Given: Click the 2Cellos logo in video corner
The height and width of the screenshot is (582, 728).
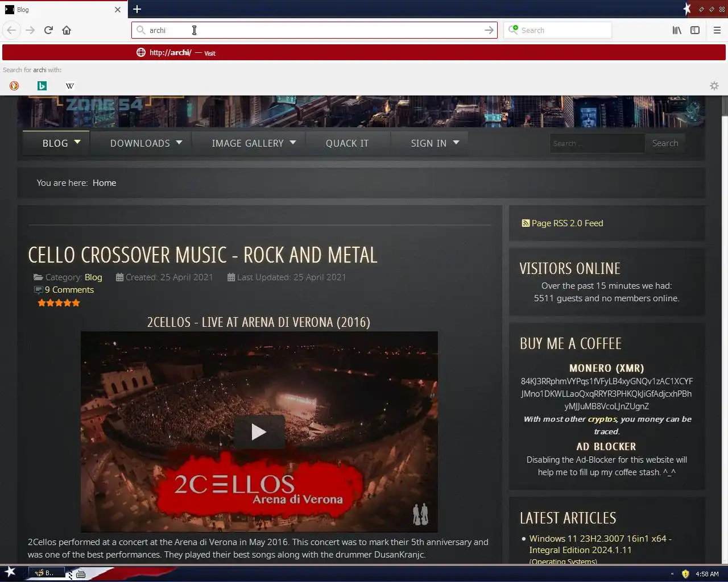Looking at the screenshot, I should coord(420,514).
